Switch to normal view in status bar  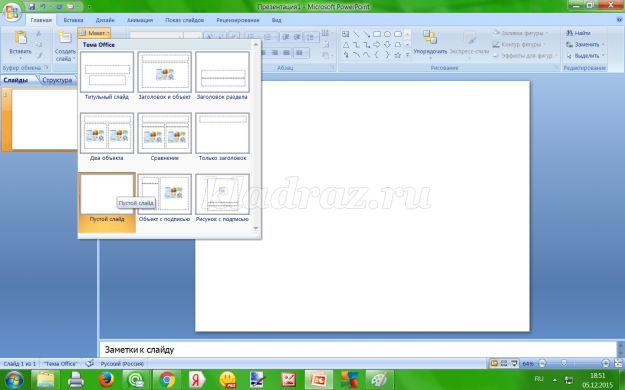494,364
